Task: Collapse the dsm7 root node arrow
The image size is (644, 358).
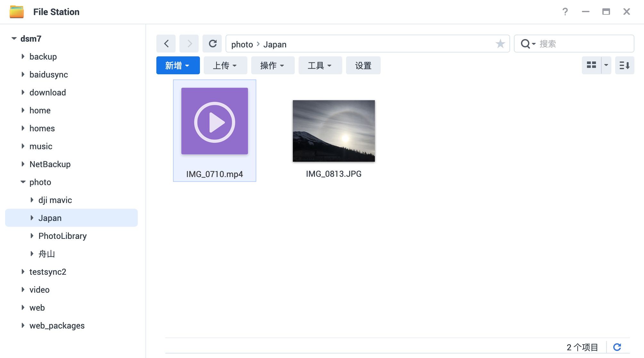Action: click(14, 38)
